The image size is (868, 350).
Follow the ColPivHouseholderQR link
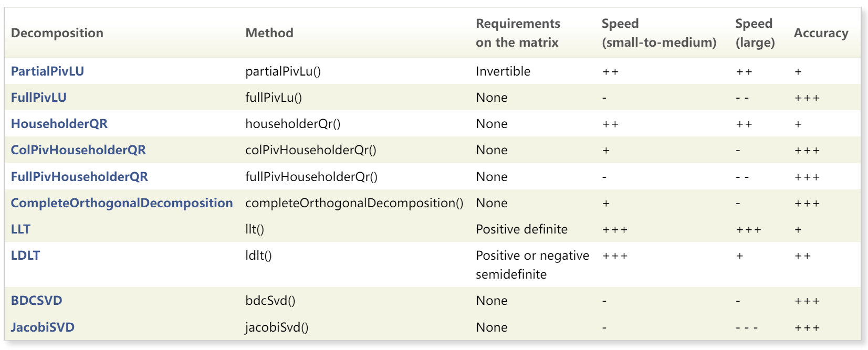coord(78,150)
